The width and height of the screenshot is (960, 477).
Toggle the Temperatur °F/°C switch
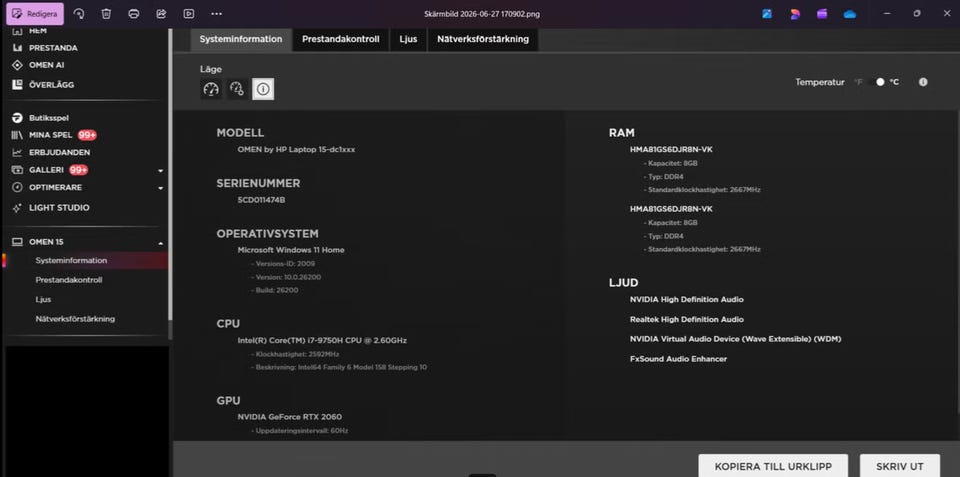point(877,82)
